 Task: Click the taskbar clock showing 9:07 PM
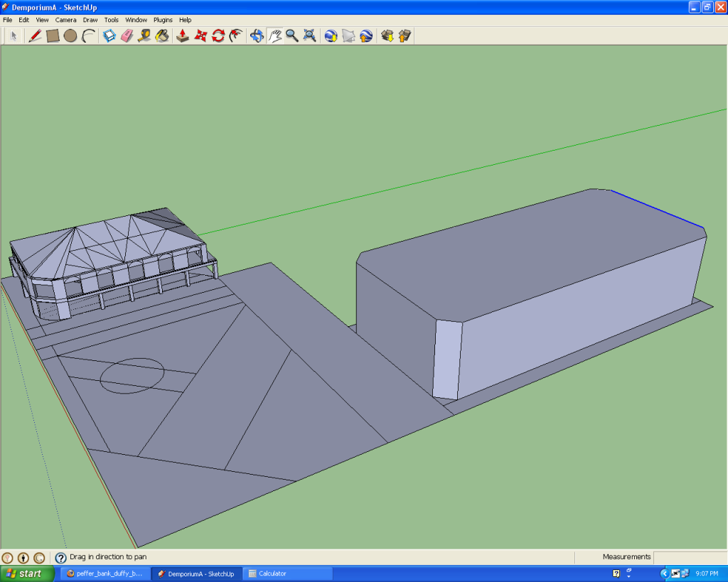pos(707,573)
